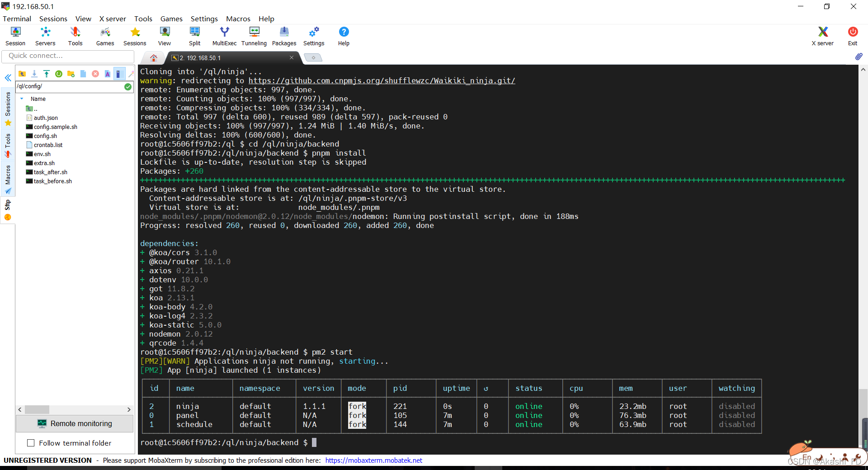The width and height of the screenshot is (868, 470).
Task: Select config.sh in the file list
Action: (45, 136)
